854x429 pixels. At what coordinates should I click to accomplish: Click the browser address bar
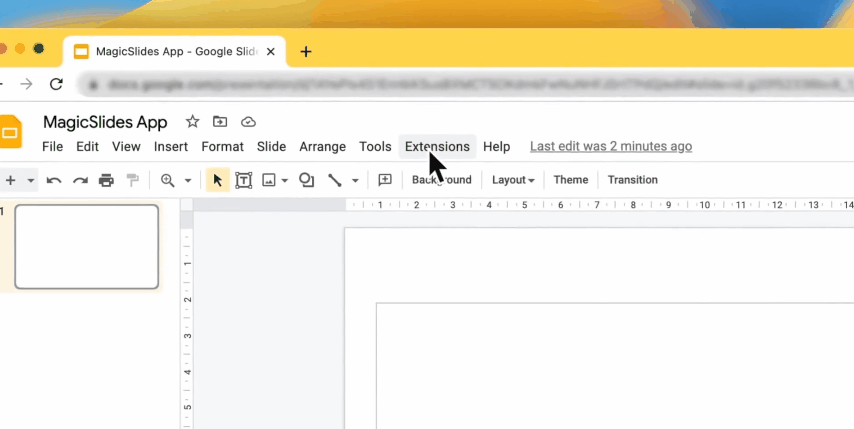pyautogui.click(x=468, y=84)
